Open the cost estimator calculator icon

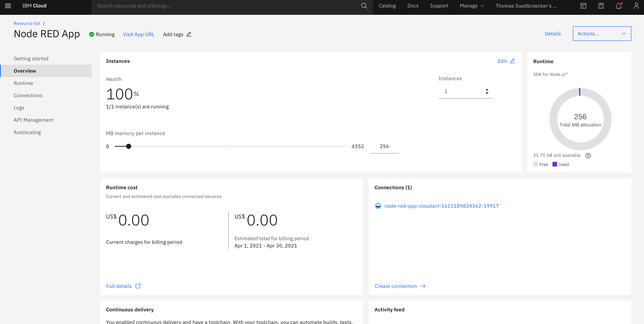(x=601, y=6)
